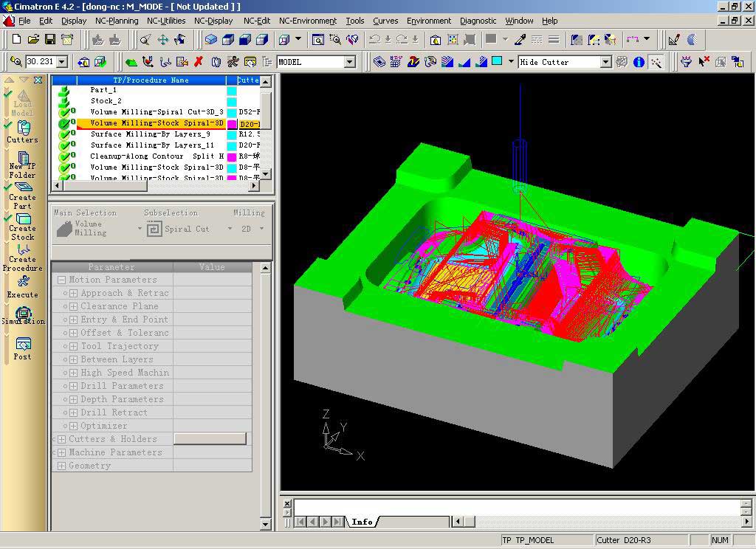Image resolution: width=756 pixels, height=549 pixels.
Task: Open the NC-Display menu
Action: [213, 21]
